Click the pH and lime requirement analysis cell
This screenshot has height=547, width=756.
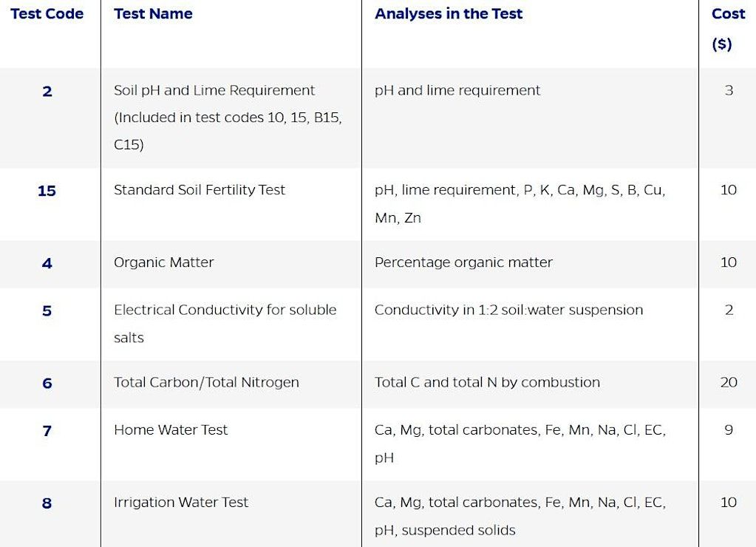pos(457,91)
